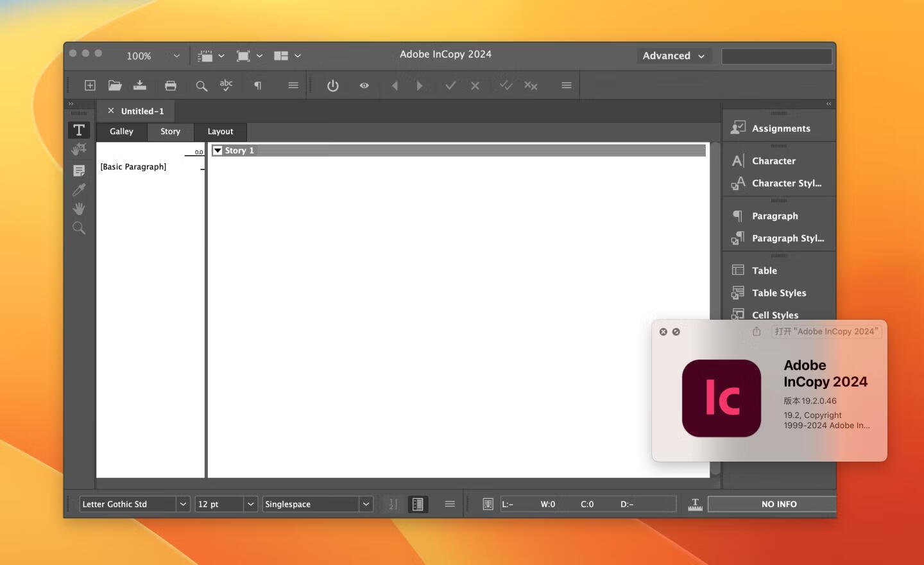Expand the tools panel double arrows
The width and height of the screenshot is (924, 565).
point(71,103)
